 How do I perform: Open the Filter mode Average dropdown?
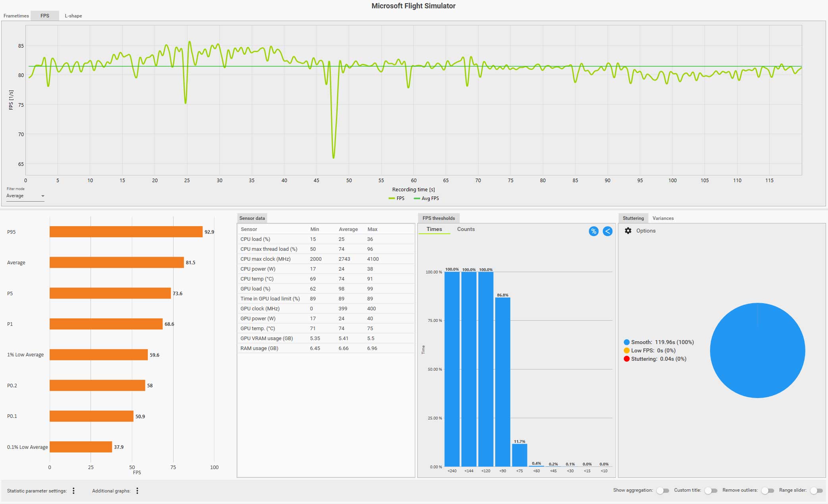point(25,196)
